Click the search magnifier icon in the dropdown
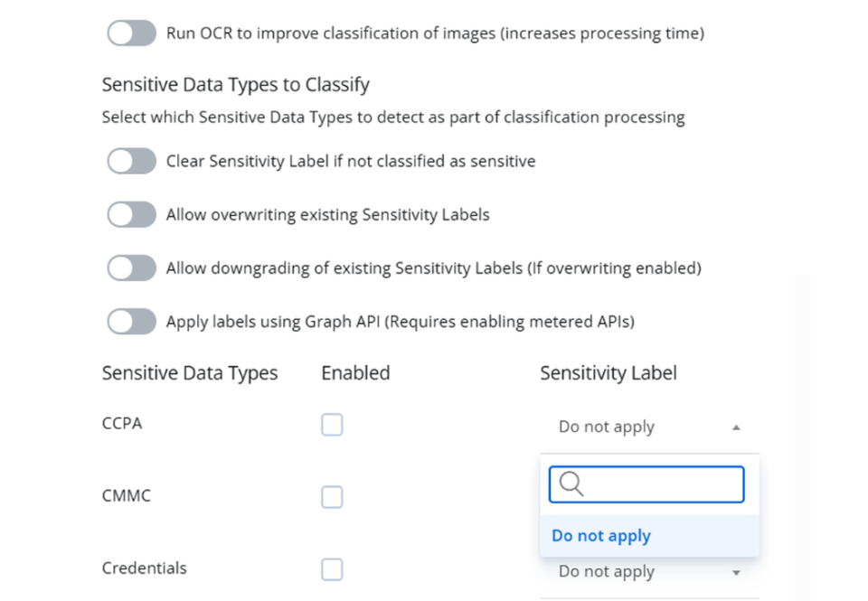Image resolution: width=868 pixels, height=601 pixels. (x=571, y=484)
